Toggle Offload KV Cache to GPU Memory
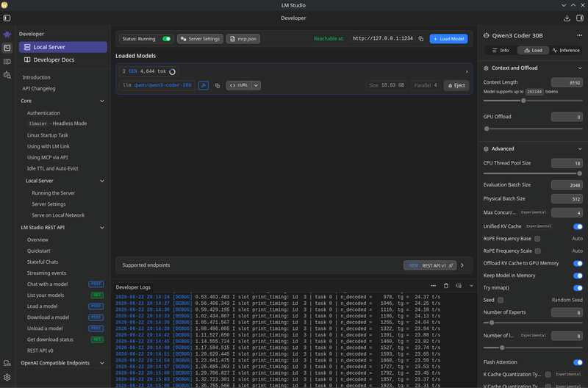Screen dimensions: 588x388 578,263
